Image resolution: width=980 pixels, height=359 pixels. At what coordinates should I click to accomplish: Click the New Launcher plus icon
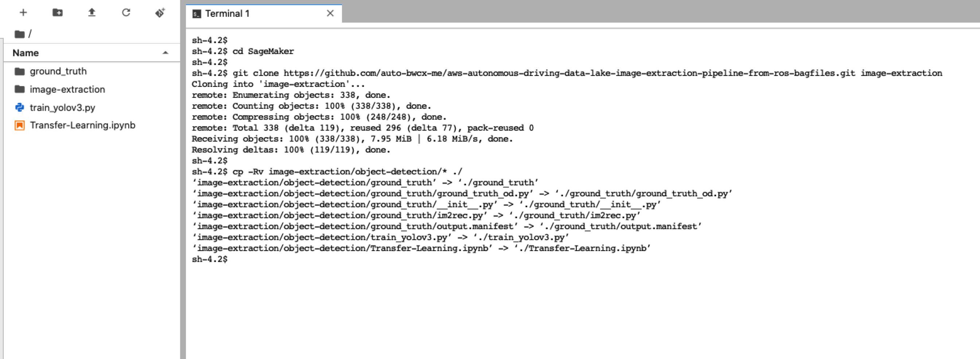23,12
